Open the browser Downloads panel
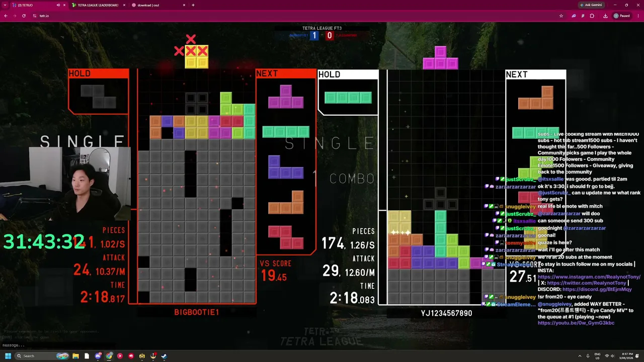The width and height of the screenshot is (644, 362). (x=604, y=16)
